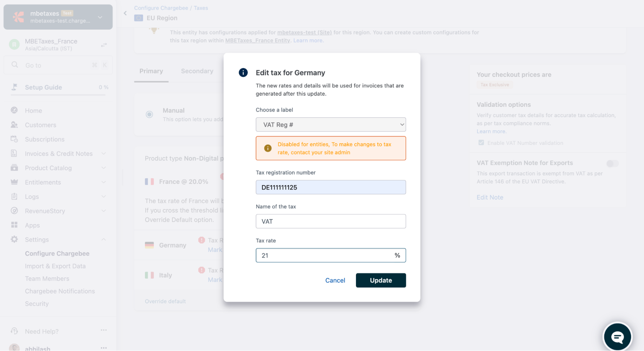Click the switch entity arrows icon
Screen dimensions: 644x351
[x=104, y=45]
